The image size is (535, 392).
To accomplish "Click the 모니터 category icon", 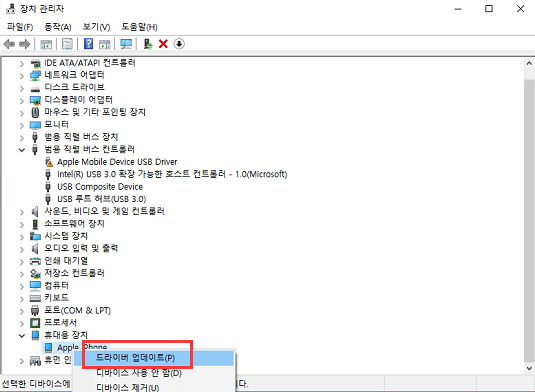I will tap(35, 125).
